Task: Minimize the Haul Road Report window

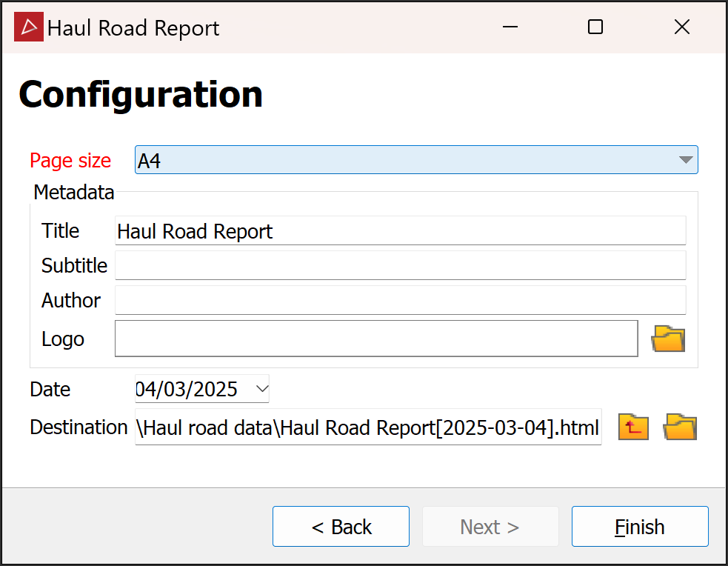Action: (x=510, y=27)
